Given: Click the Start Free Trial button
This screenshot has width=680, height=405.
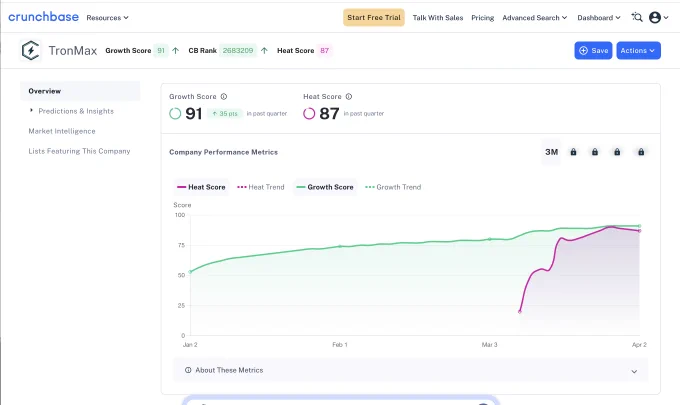Looking at the screenshot, I should [374, 17].
